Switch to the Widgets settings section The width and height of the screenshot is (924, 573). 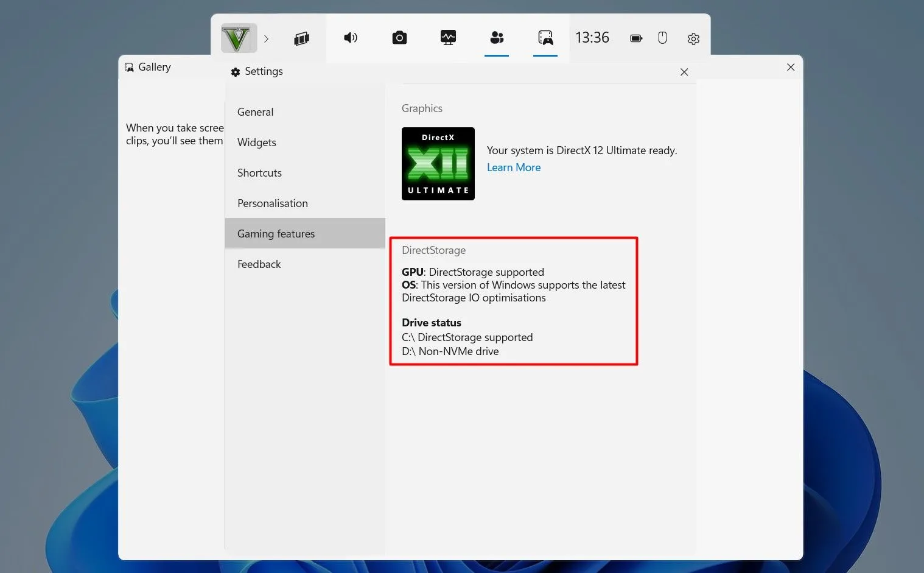pyautogui.click(x=256, y=142)
